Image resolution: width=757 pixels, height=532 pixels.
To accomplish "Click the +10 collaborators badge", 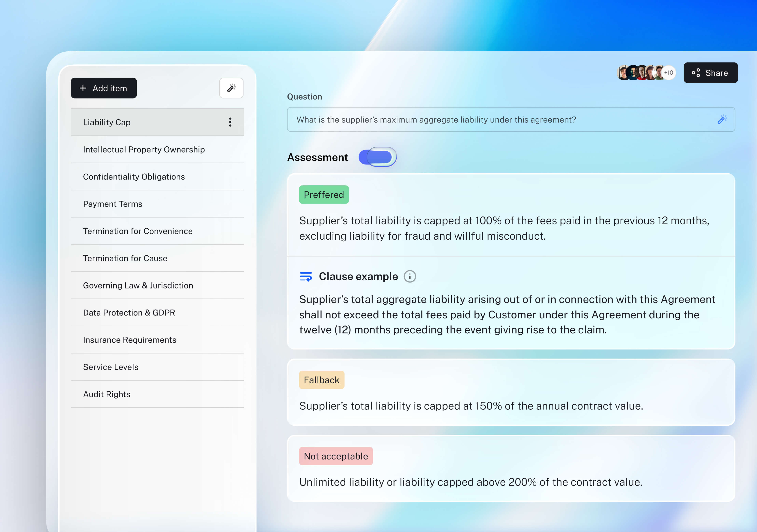I will click(669, 73).
